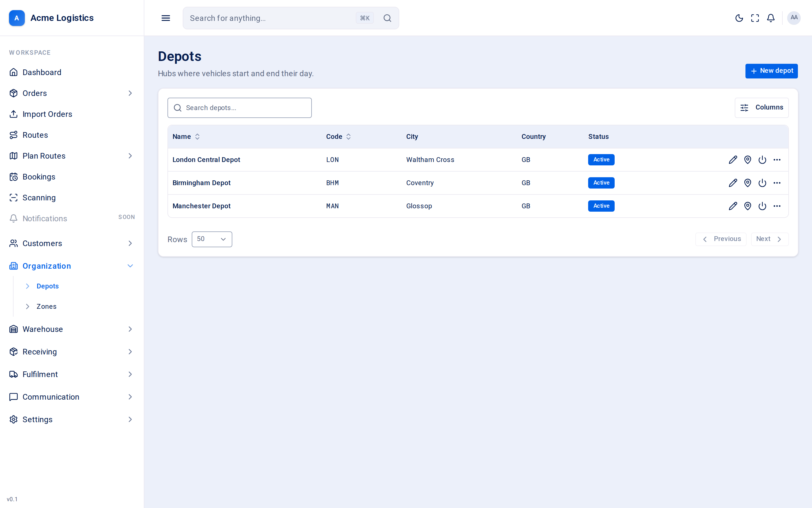Edit London Central Depot with pencil icon
This screenshot has width=812, height=508.
[733, 159]
